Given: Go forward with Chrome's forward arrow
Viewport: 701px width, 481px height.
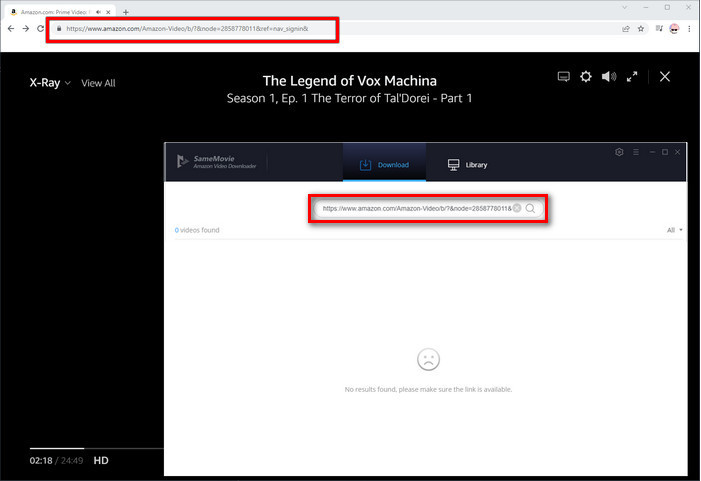Looking at the screenshot, I should click(26, 29).
